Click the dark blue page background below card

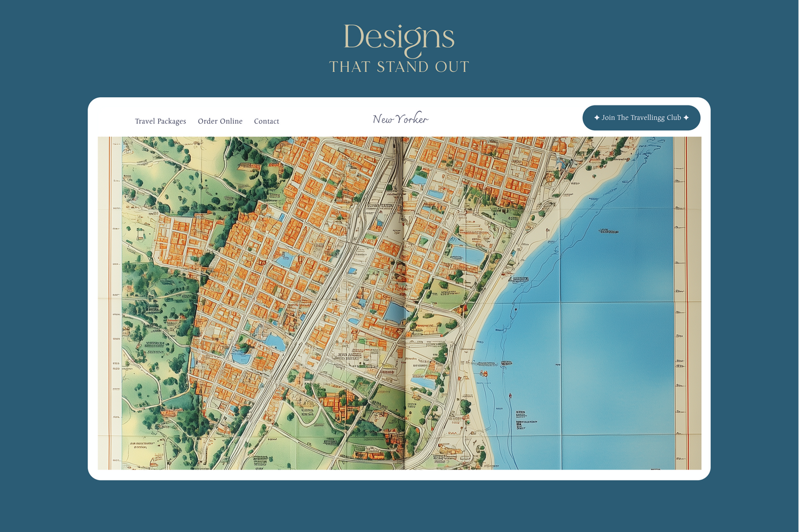(399, 505)
